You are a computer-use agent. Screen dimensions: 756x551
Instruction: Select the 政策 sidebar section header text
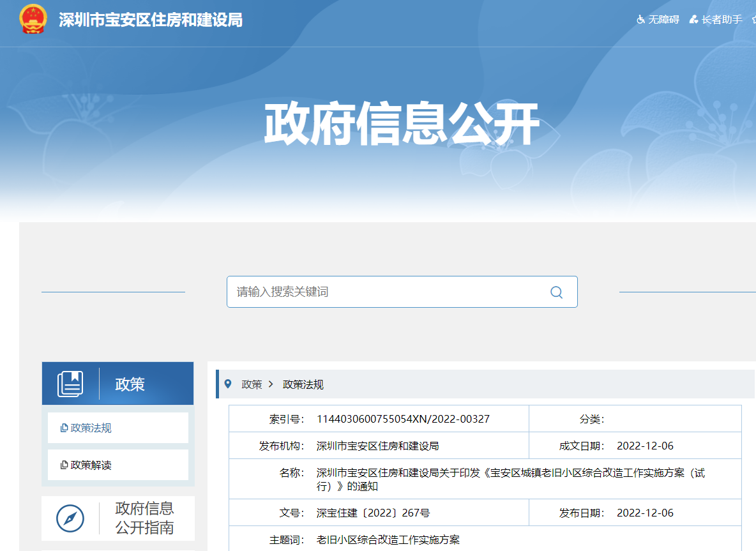click(130, 384)
